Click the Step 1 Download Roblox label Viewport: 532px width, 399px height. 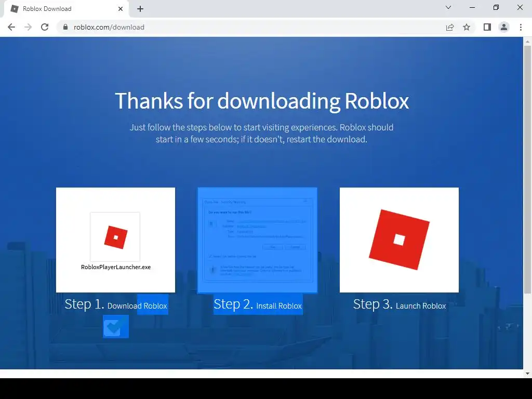pos(116,304)
